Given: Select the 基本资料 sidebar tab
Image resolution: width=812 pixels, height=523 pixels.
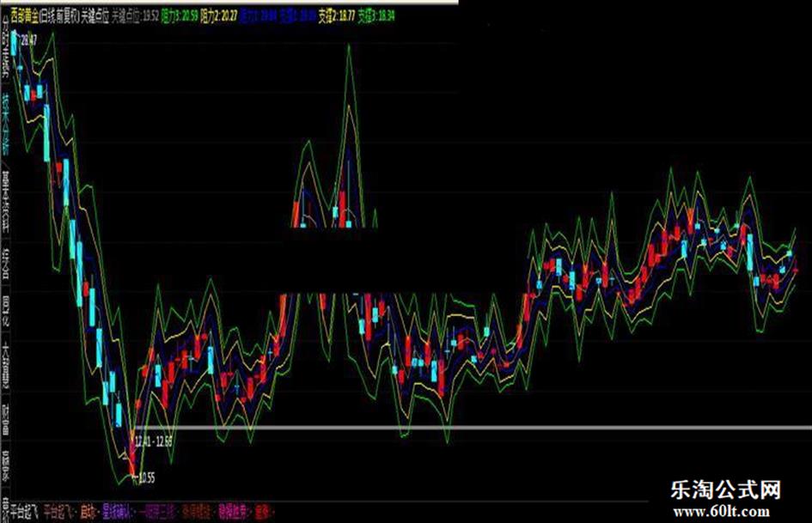Looking at the screenshot, I should pyautogui.click(x=6, y=196).
